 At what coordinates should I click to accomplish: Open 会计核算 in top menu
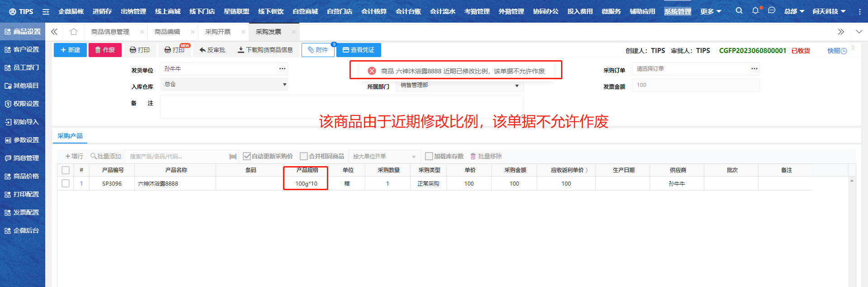[374, 11]
